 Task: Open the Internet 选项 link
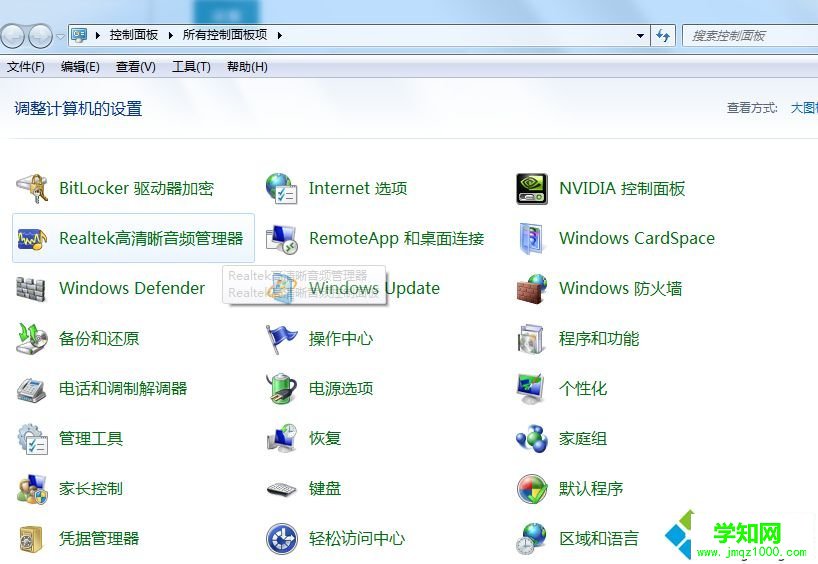[x=358, y=188]
